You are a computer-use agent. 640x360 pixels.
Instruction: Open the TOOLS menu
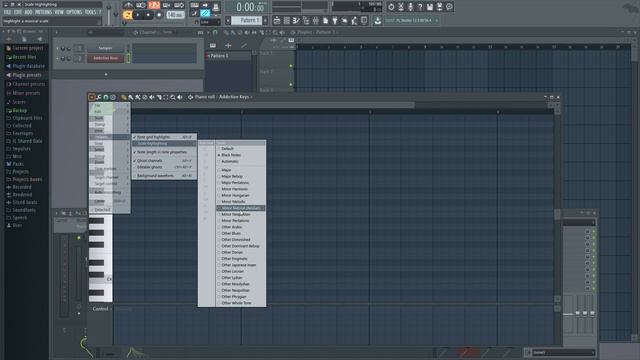click(x=90, y=12)
